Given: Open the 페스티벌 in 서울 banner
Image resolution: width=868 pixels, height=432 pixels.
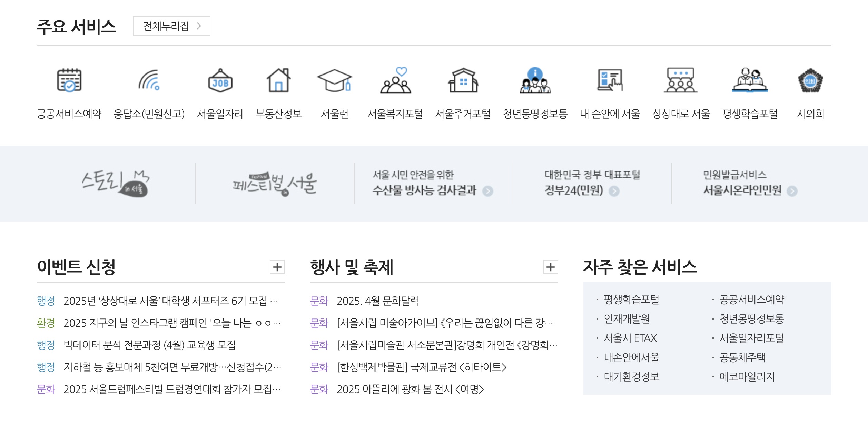Looking at the screenshot, I should click(x=275, y=184).
